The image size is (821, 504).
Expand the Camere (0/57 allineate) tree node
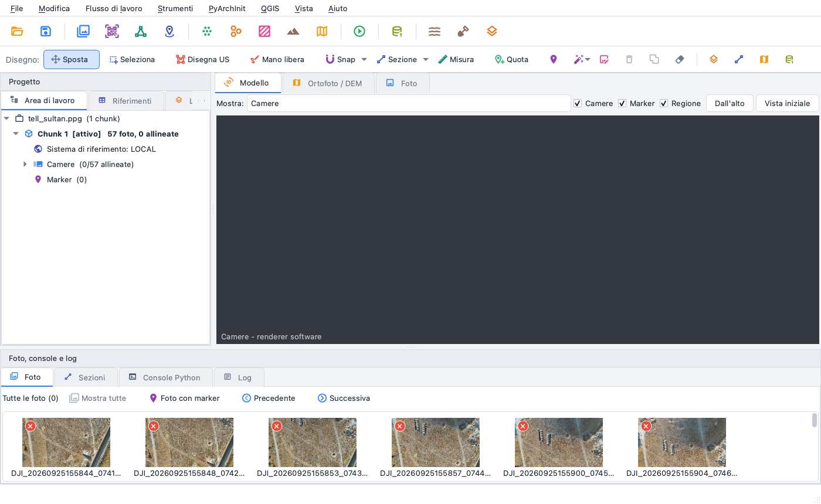point(25,164)
